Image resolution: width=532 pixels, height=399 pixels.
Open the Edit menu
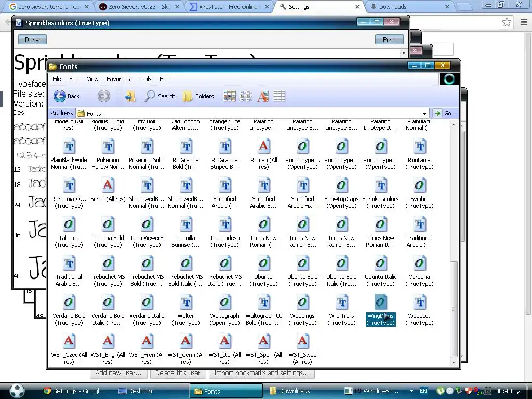(x=74, y=79)
